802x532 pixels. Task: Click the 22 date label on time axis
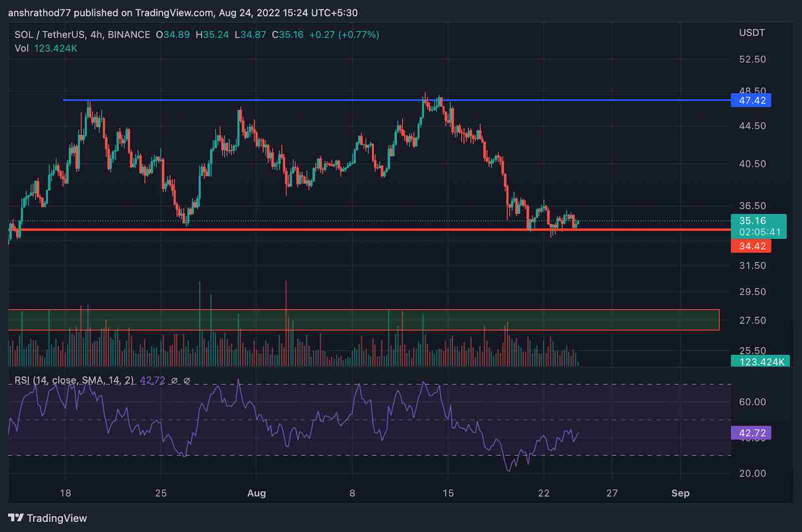(544, 493)
